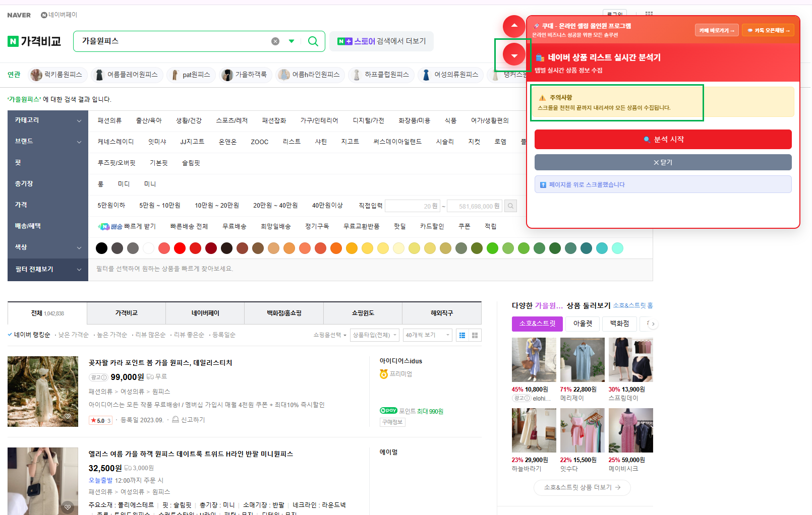Screen dimensions: 812x515
Task: Click the red 분석 시작 button
Action: [663, 139]
